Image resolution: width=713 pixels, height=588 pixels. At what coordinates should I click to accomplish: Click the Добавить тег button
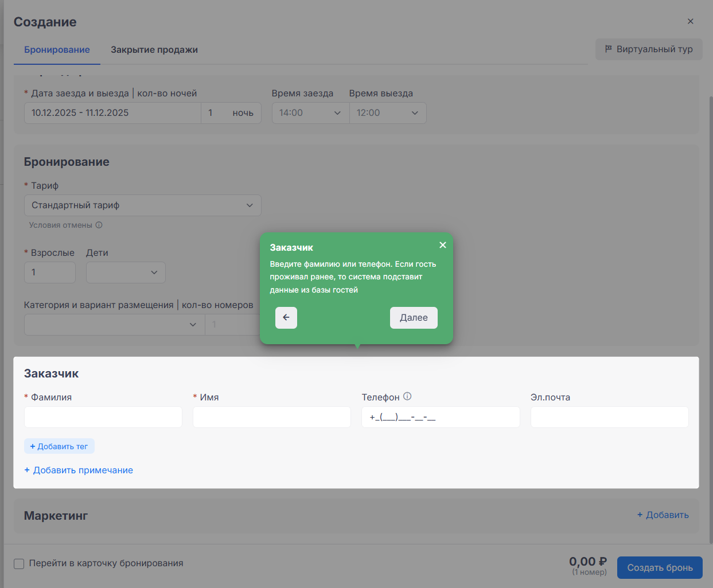coord(59,446)
